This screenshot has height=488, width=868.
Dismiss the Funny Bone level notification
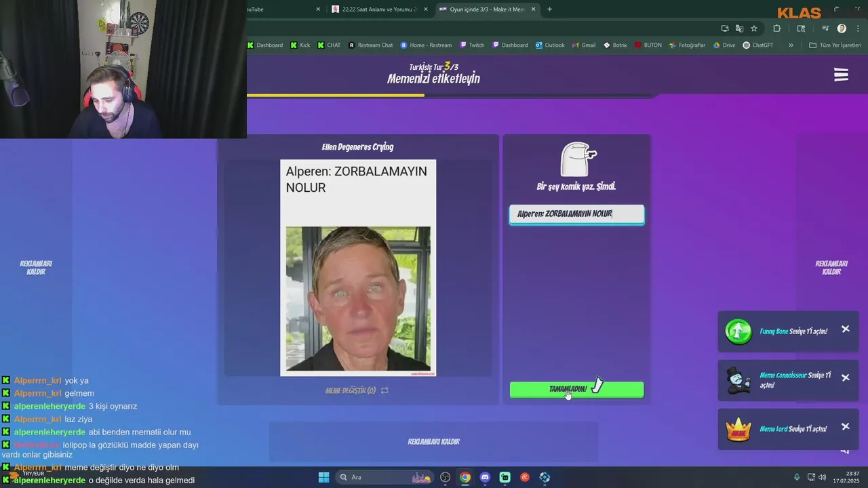pyautogui.click(x=845, y=329)
